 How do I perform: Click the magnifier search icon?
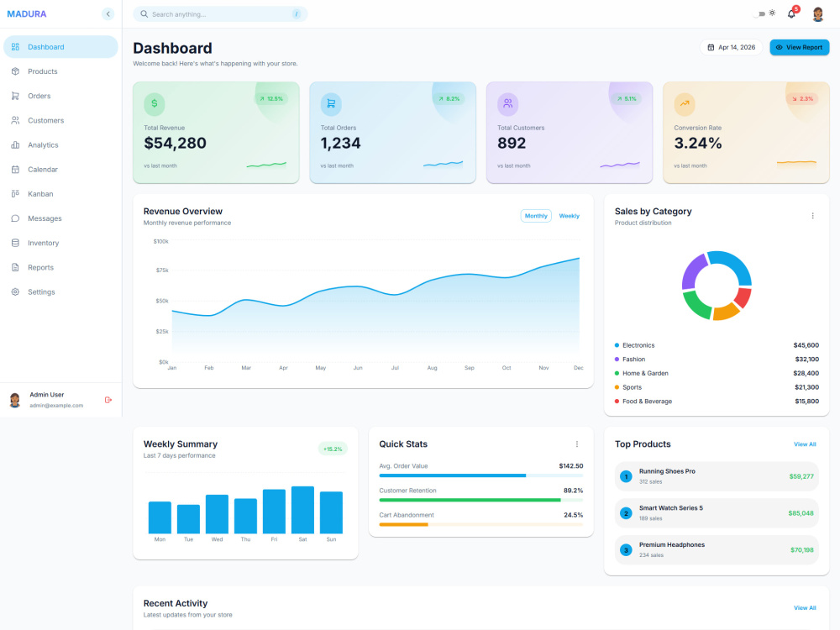coord(144,14)
